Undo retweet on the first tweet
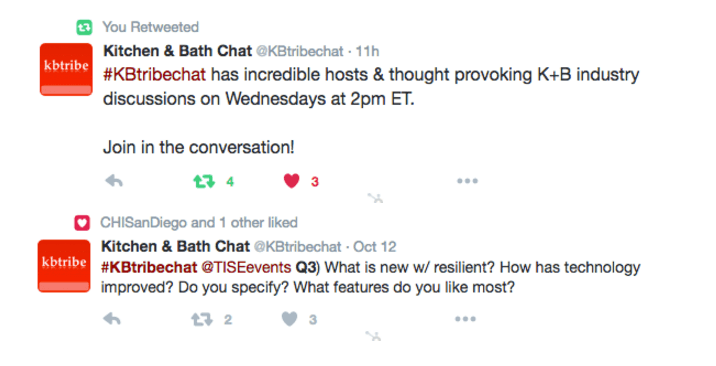 (x=204, y=182)
